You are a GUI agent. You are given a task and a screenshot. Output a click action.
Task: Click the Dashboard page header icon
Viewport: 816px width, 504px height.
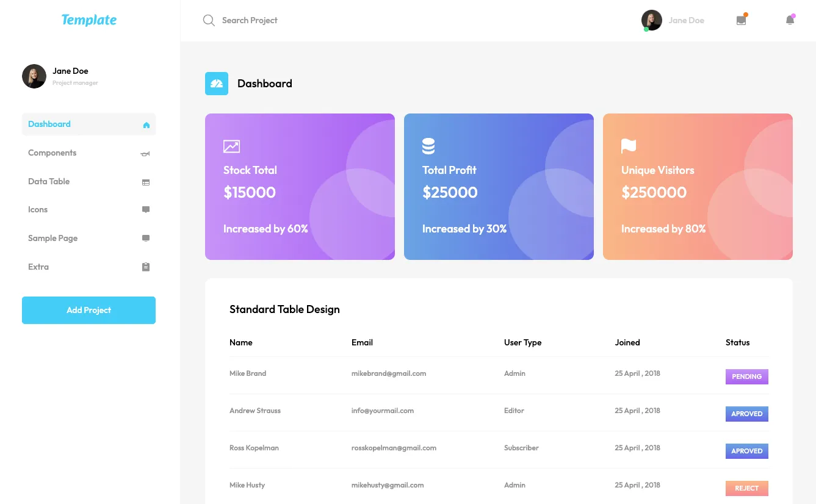click(217, 83)
